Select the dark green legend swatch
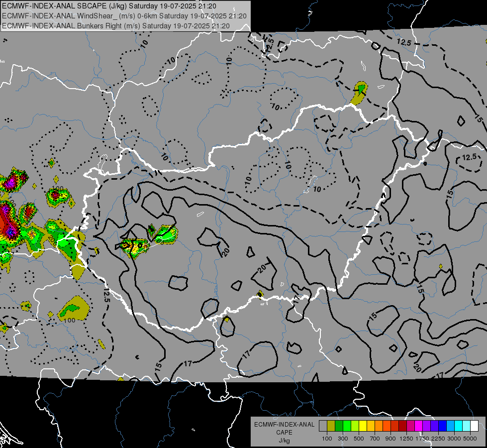This screenshot has height=448, width=487. pyautogui.click(x=339, y=426)
